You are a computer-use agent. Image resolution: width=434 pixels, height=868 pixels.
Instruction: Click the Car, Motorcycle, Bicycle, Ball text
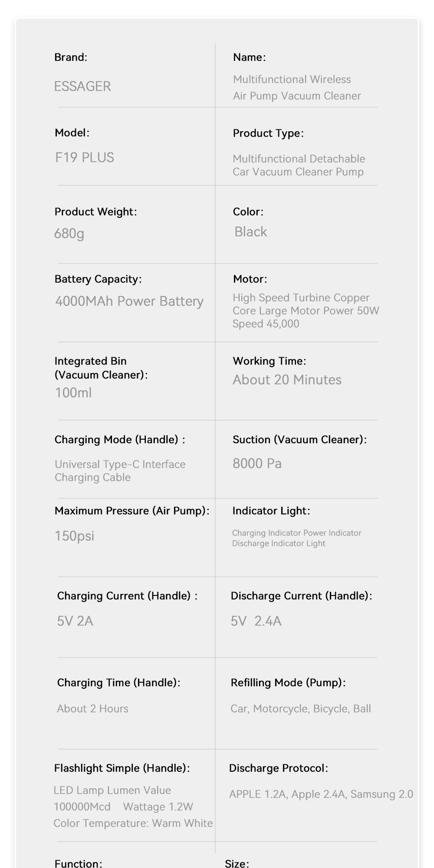coord(300,709)
